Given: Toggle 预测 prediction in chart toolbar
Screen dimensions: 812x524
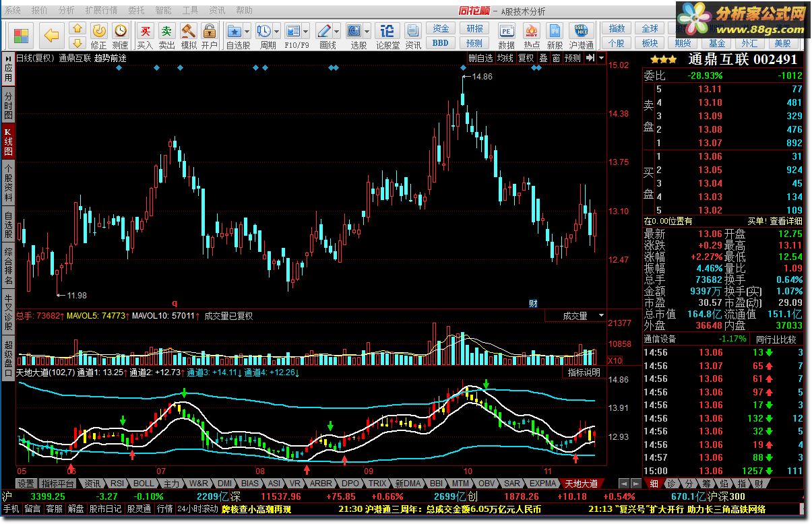Looking at the screenshot, I should tap(573, 58).
